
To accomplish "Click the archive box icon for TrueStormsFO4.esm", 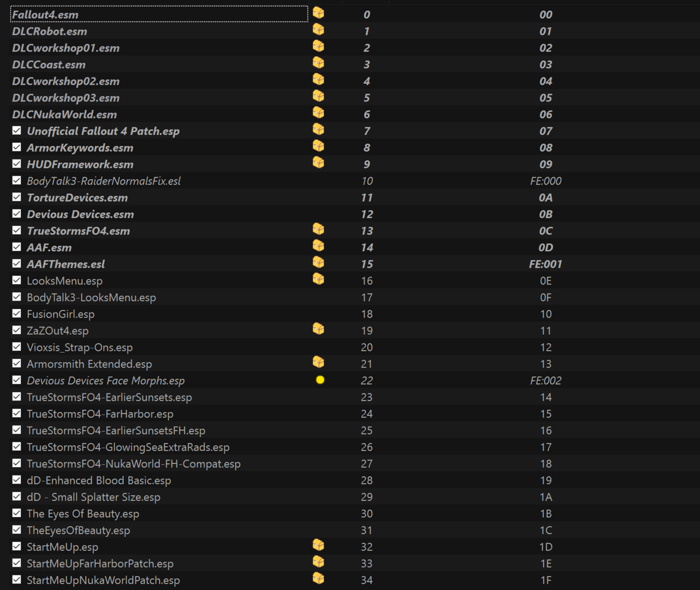I will (x=318, y=229).
